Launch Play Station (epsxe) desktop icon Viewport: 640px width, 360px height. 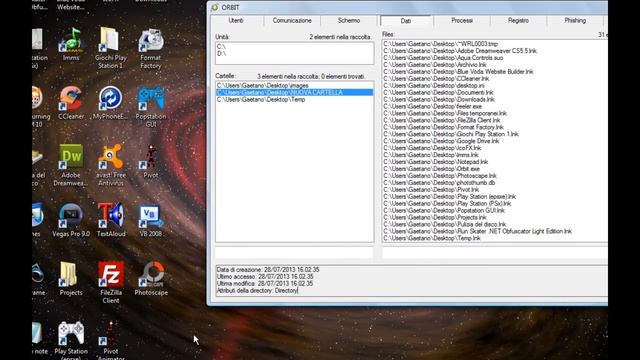coord(71,340)
